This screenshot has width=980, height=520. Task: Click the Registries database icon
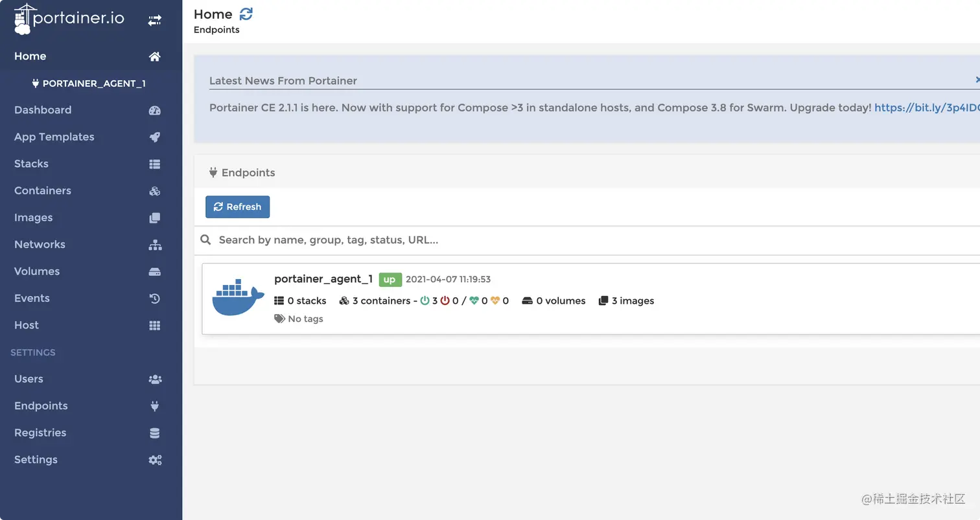(154, 433)
